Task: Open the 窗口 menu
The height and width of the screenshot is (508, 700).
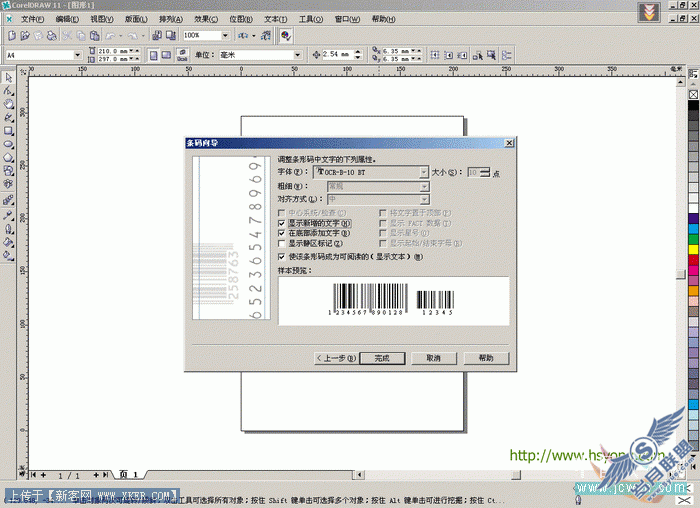Action: 347,19
